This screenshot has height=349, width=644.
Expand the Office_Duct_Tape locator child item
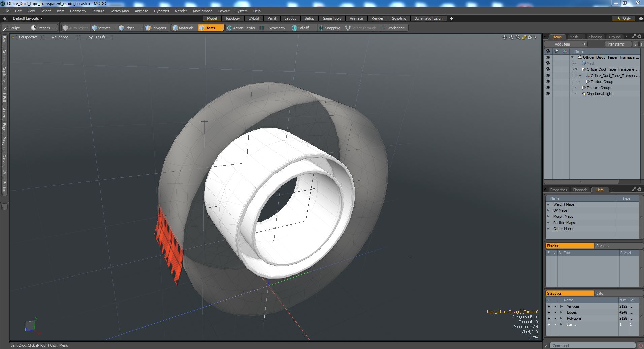coord(580,76)
